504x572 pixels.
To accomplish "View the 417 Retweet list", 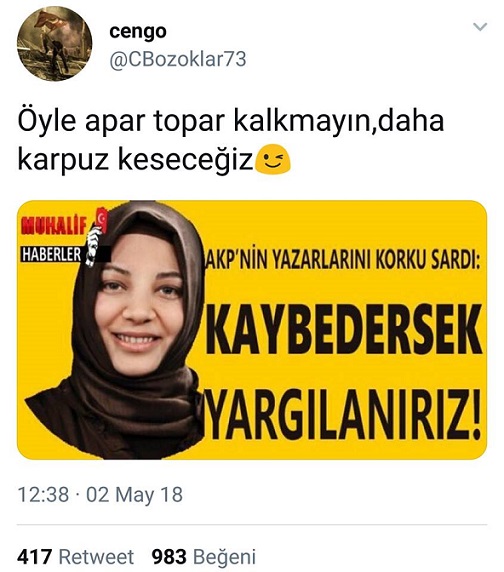I will [75, 557].
